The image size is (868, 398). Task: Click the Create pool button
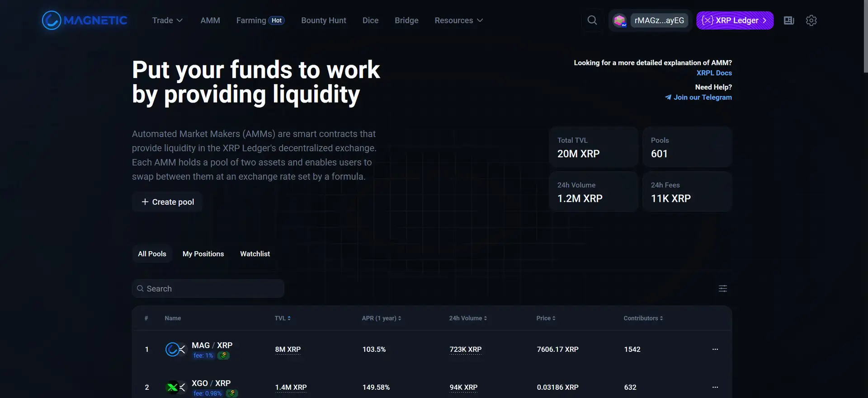pyautogui.click(x=167, y=202)
